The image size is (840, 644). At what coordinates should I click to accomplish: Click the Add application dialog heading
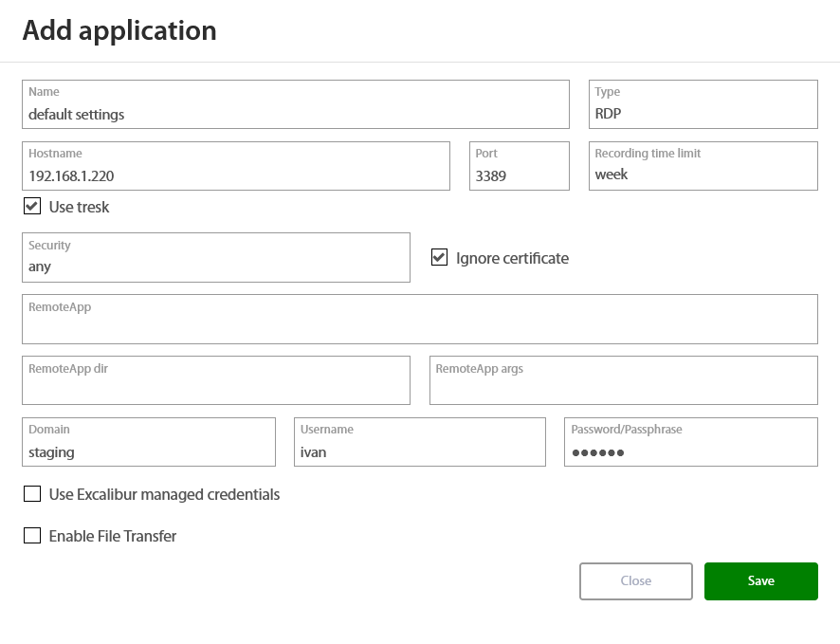click(119, 30)
